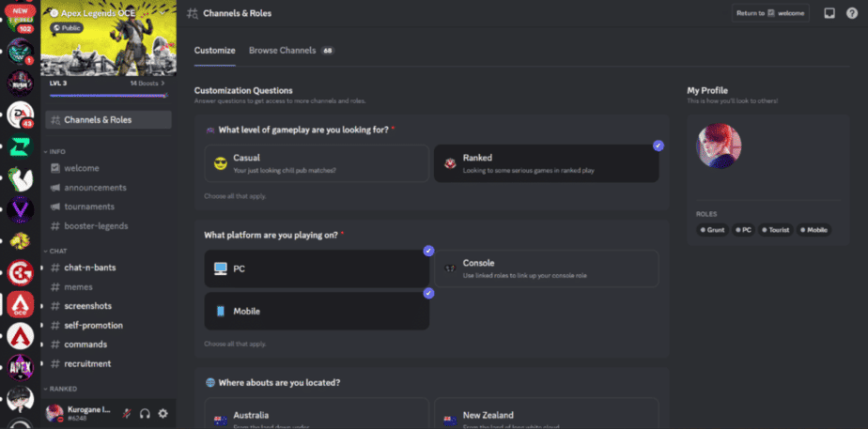Collapse the INFO channel category
The height and width of the screenshot is (429, 868).
tap(57, 151)
